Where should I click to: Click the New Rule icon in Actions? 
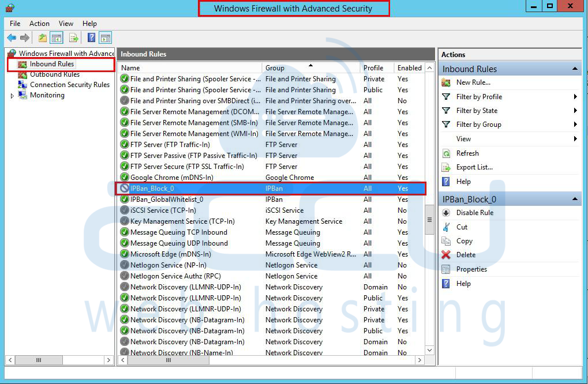tap(446, 82)
